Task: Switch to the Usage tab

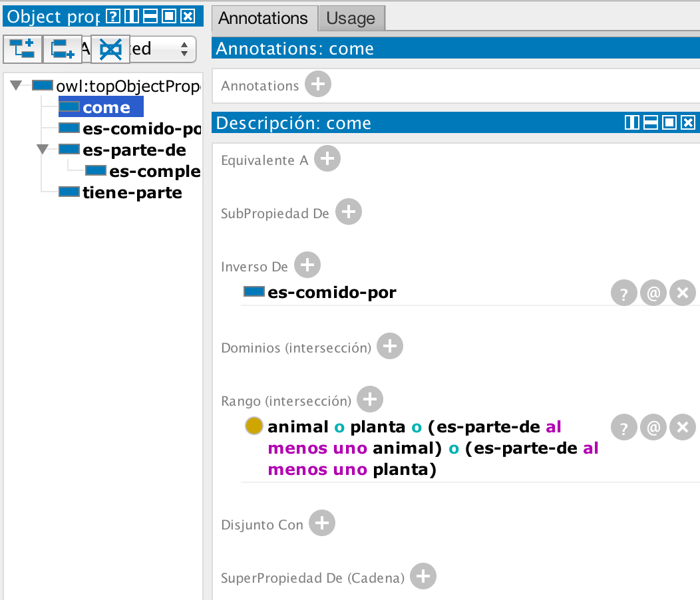Action: 351,19
